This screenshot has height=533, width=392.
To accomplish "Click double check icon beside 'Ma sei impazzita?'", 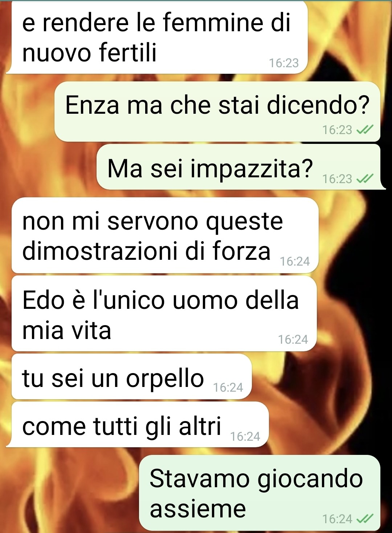I will 365,178.
